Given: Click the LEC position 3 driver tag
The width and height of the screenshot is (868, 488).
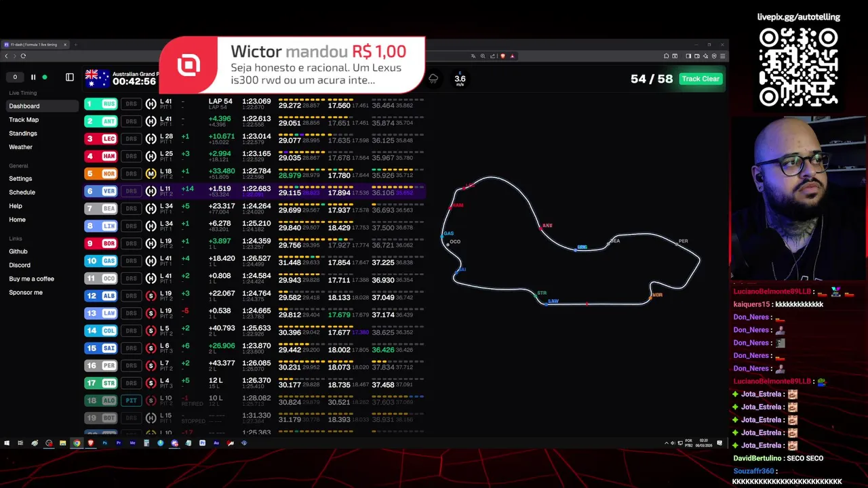Looking at the screenshot, I should pos(101,139).
